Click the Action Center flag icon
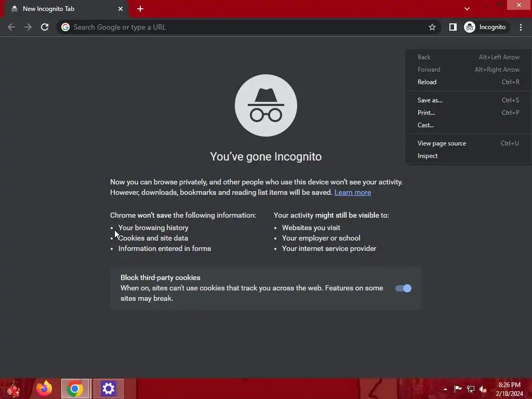Screen dimensions: 532x399 458,389
